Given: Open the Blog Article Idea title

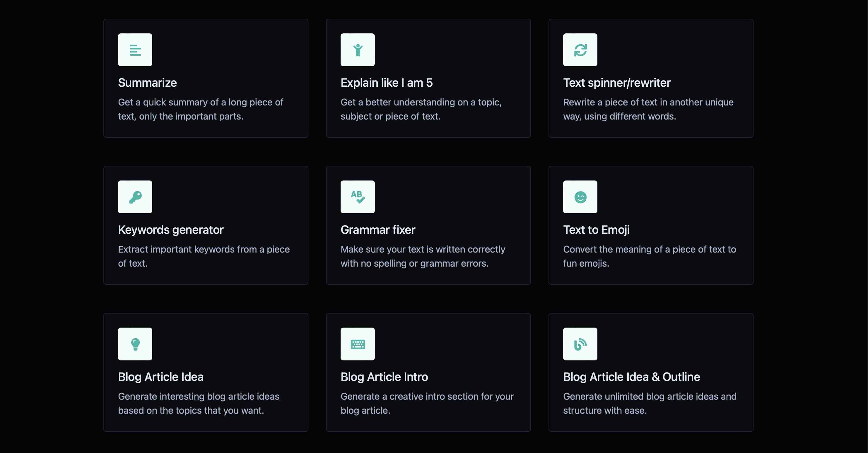Looking at the screenshot, I should point(160,377).
